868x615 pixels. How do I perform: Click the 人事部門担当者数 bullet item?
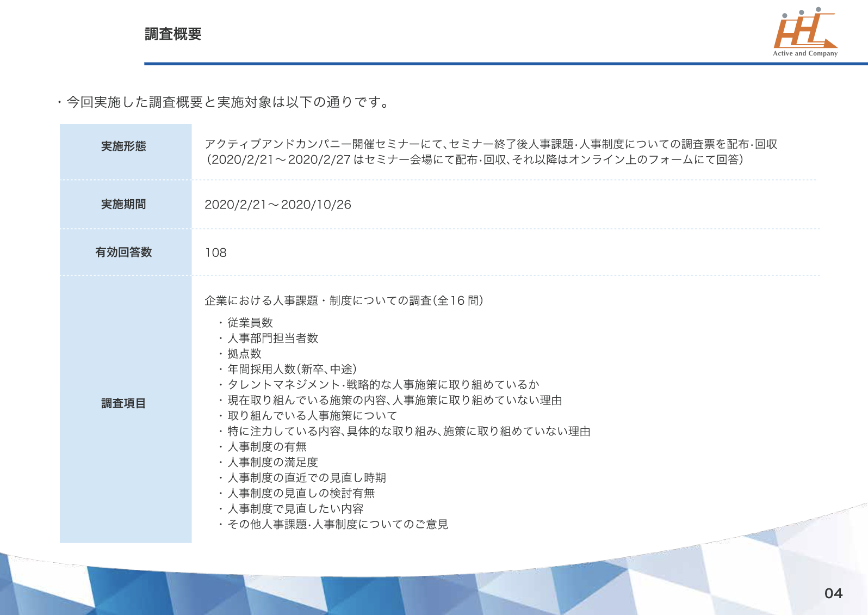point(272,338)
